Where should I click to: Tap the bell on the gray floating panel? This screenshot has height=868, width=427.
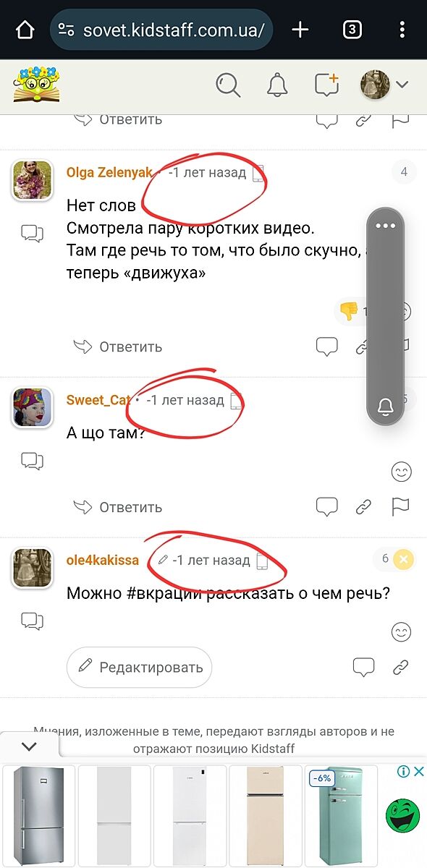[x=386, y=407]
